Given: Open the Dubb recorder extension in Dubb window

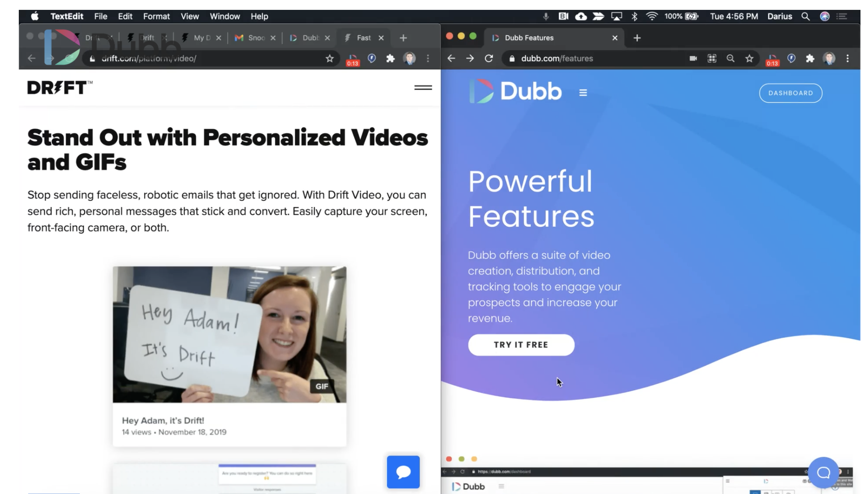Looking at the screenshot, I should (x=772, y=59).
